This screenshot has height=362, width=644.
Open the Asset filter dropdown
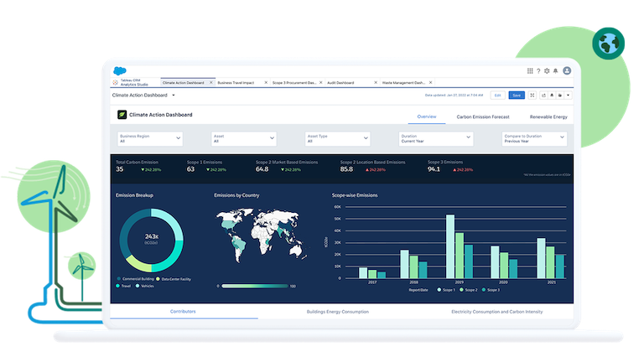pyautogui.click(x=243, y=138)
